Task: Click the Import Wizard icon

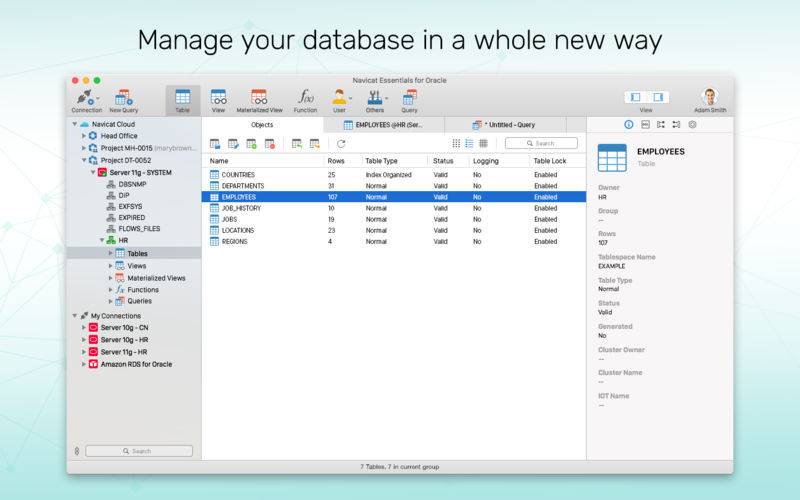Action: coord(296,144)
